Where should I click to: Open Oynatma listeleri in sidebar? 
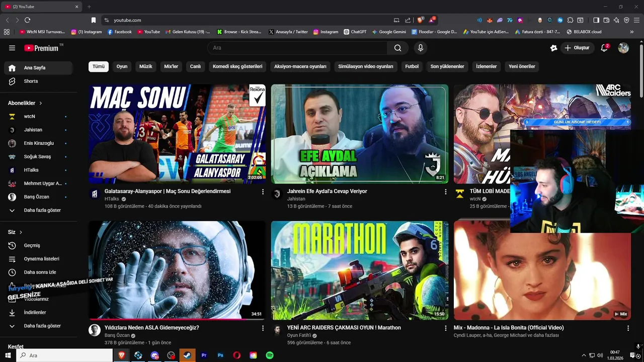(x=38, y=259)
